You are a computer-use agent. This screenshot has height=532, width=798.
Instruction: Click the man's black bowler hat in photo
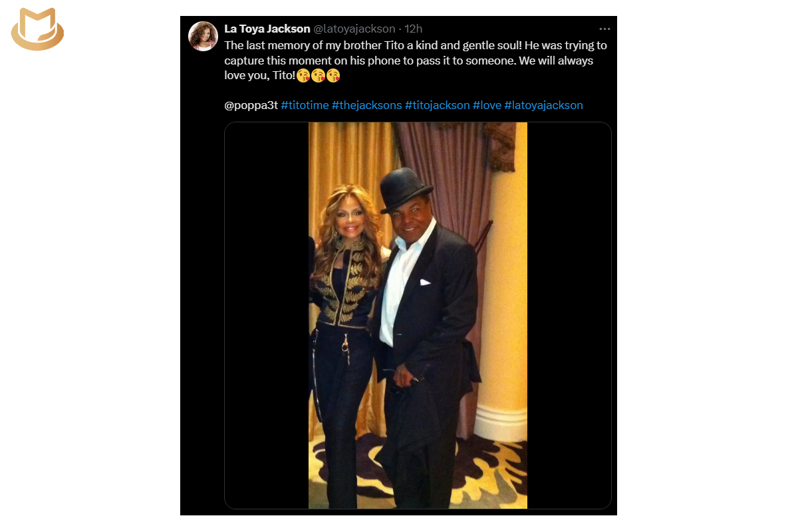pyautogui.click(x=407, y=190)
